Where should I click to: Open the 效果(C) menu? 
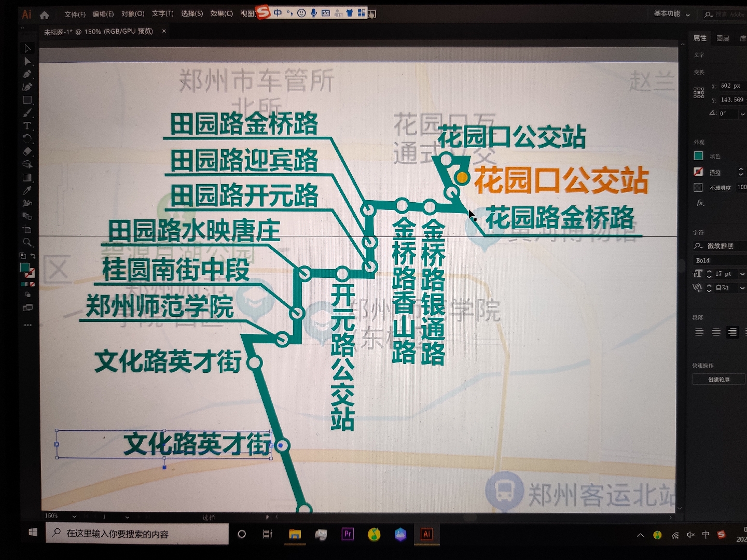coord(222,13)
